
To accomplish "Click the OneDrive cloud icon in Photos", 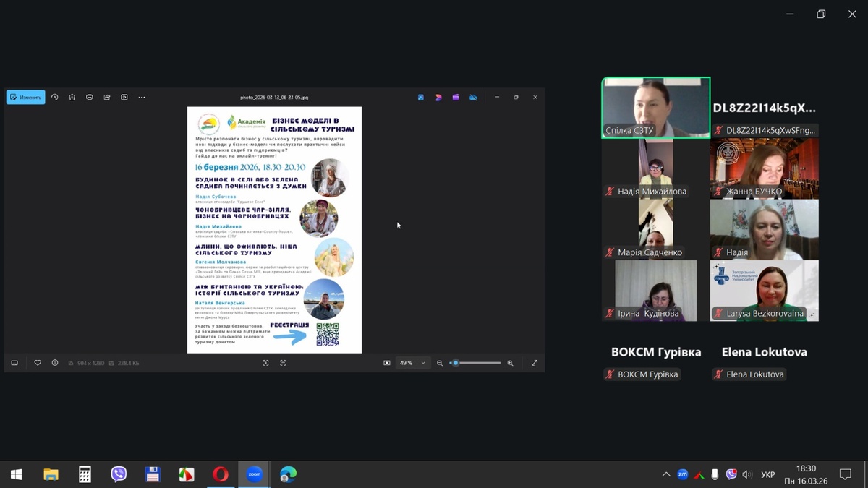I will (473, 97).
